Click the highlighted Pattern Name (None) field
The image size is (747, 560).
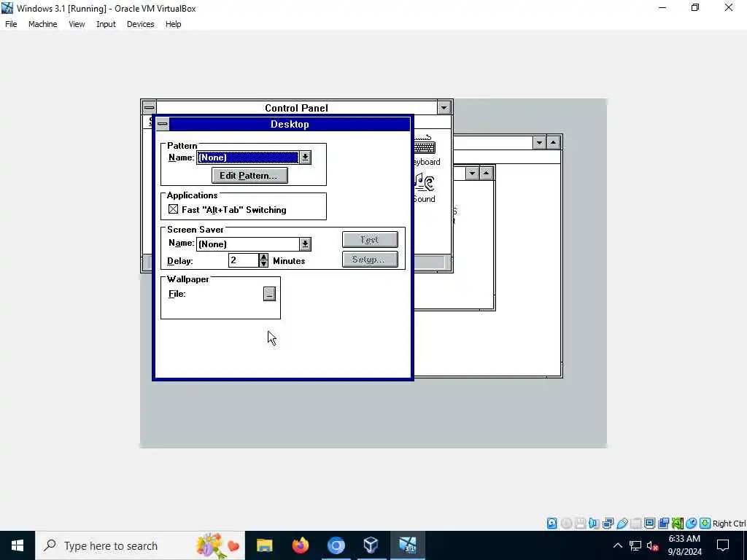click(248, 157)
